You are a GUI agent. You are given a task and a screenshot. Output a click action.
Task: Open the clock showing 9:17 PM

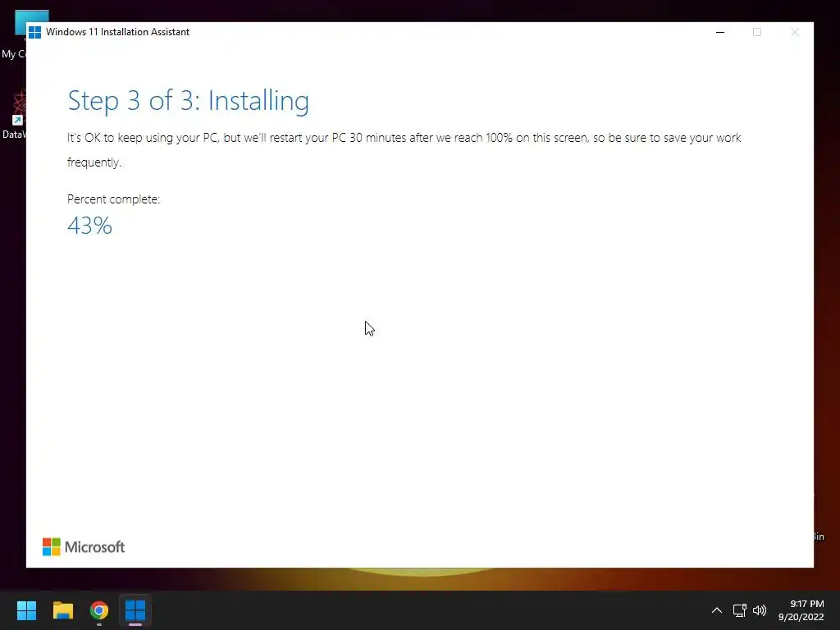pyautogui.click(x=801, y=610)
